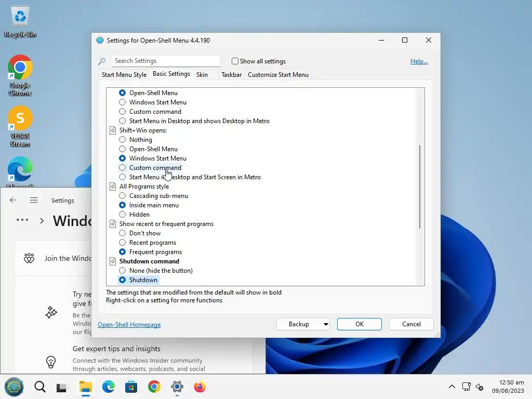Open taskbar Search magnifier
This screenshot has height=399, width=532.
(x=39, y=387)
